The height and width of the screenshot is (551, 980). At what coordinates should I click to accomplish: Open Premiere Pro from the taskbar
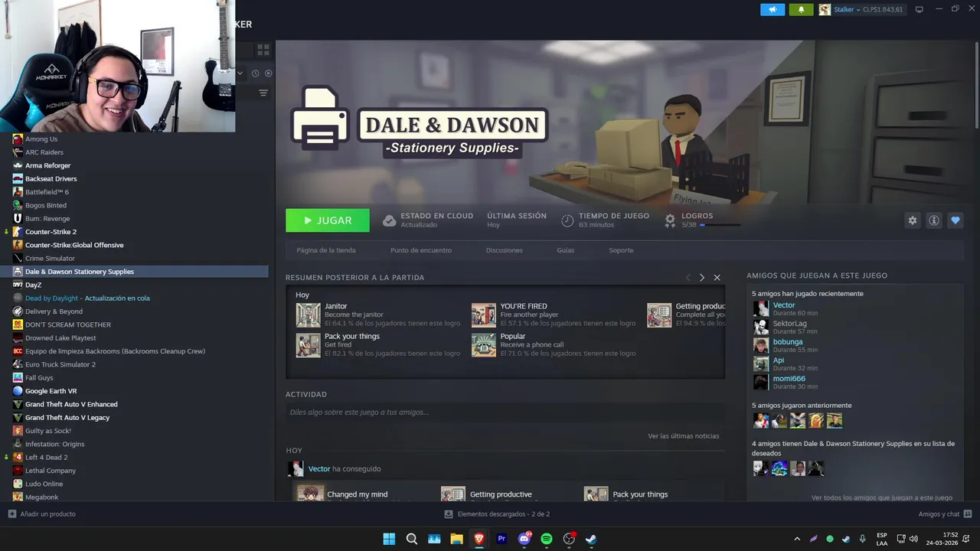pos(501,539)
